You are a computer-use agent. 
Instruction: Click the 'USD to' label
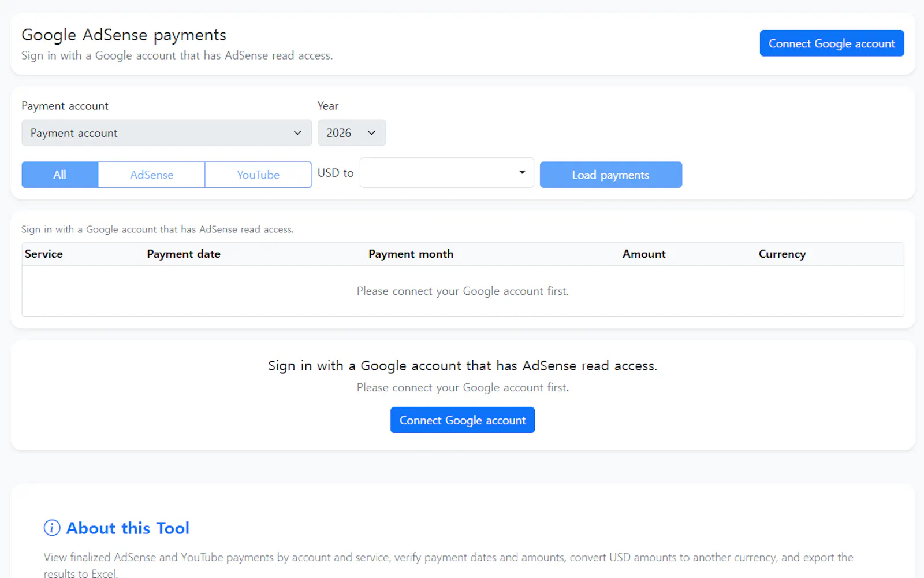click(336, 173)
